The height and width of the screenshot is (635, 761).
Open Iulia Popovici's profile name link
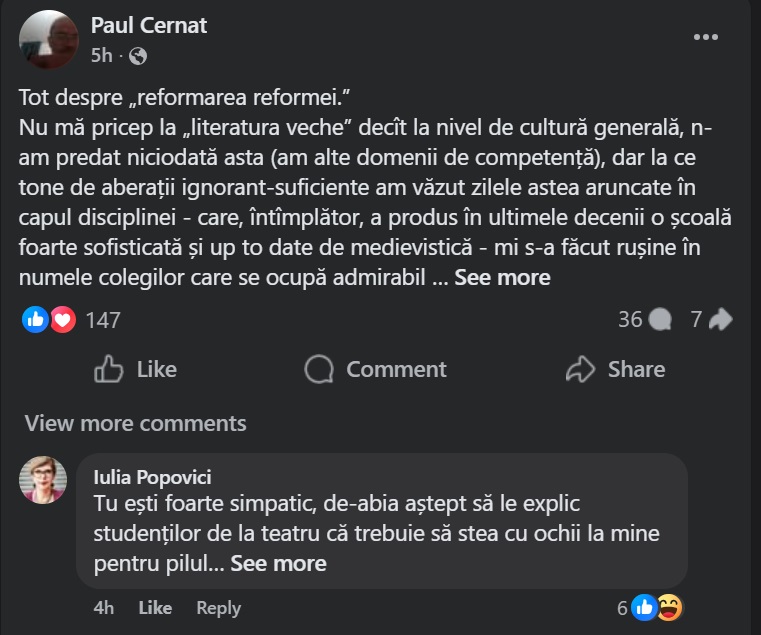tap(151, 477)
